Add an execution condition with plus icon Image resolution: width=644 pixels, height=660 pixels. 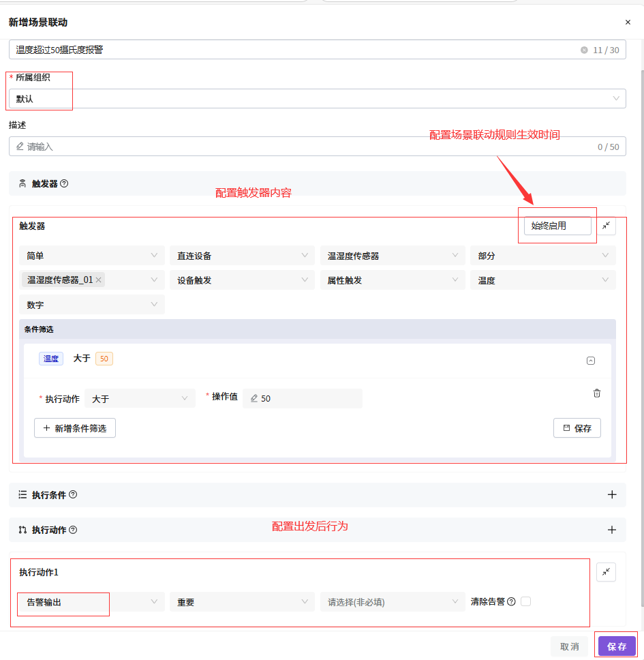[x=612, y=494]
